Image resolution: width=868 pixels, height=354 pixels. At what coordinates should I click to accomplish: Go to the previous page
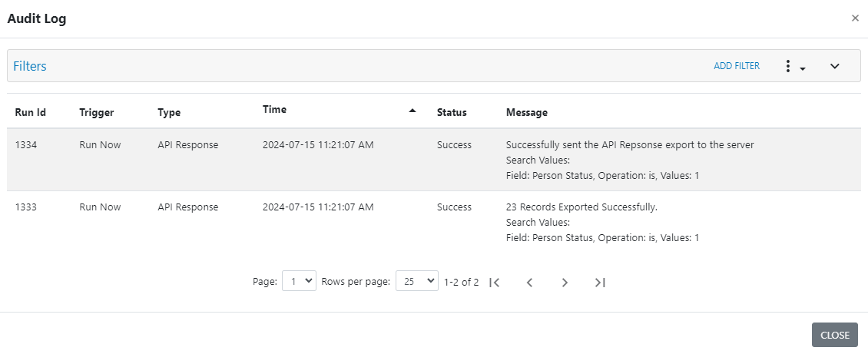(x=529, y=283)
